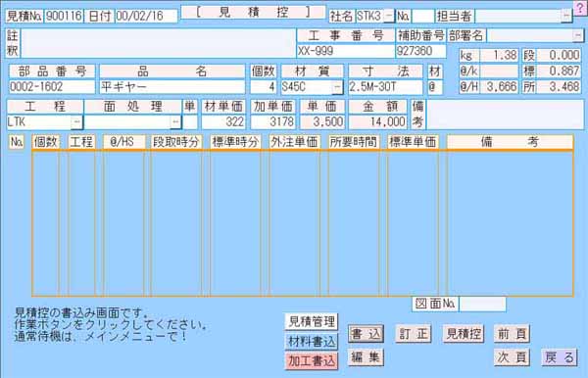Go to next page with 次頁
Screen dimensions: 588x378
click(x=512, y=357)
